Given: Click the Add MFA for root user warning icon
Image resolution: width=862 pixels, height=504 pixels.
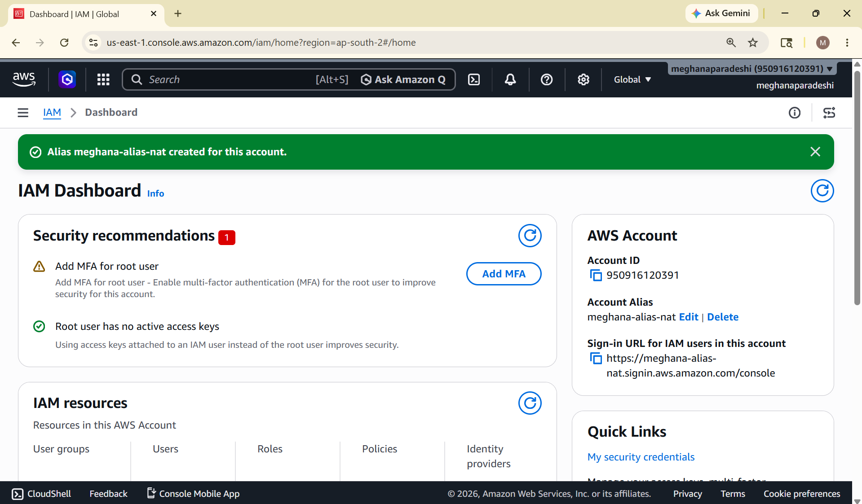Looking at the screenshot, I should point(39,267).
